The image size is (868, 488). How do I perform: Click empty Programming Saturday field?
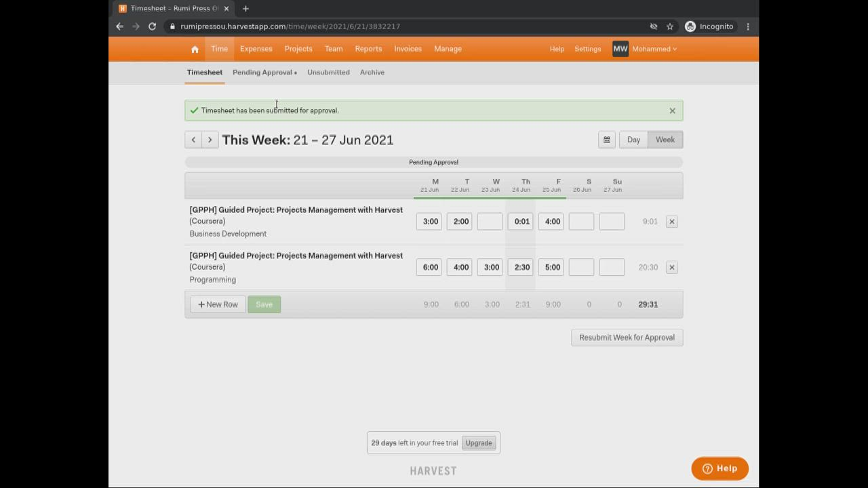click(581, 267)
